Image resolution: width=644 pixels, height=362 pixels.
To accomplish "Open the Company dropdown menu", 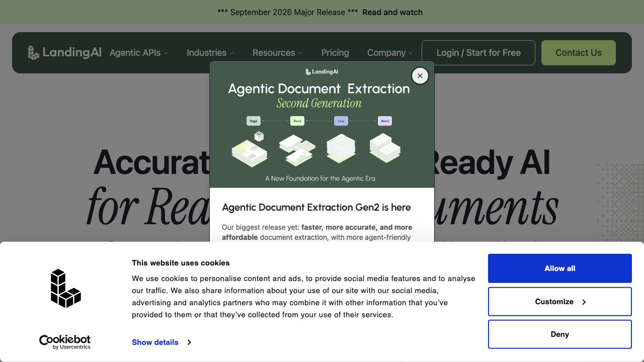I will point(390,53).
